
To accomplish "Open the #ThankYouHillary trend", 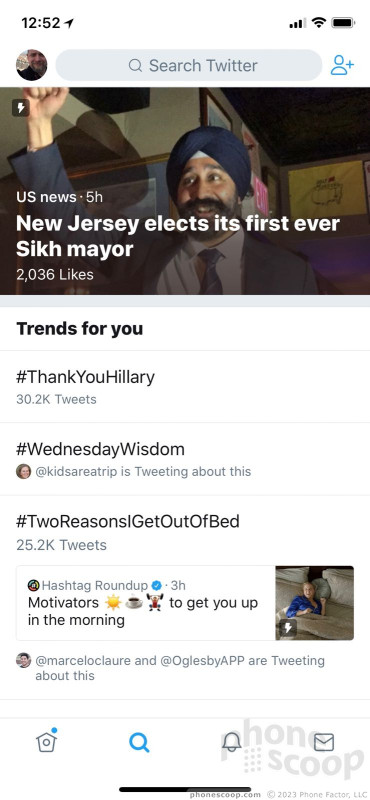I will (x=185, y=387).
